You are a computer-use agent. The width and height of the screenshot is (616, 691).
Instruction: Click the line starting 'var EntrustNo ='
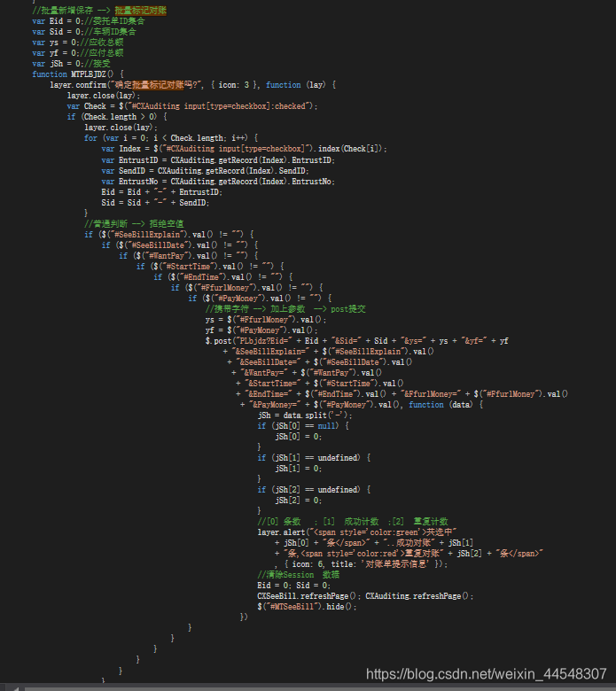pos(218,181)
